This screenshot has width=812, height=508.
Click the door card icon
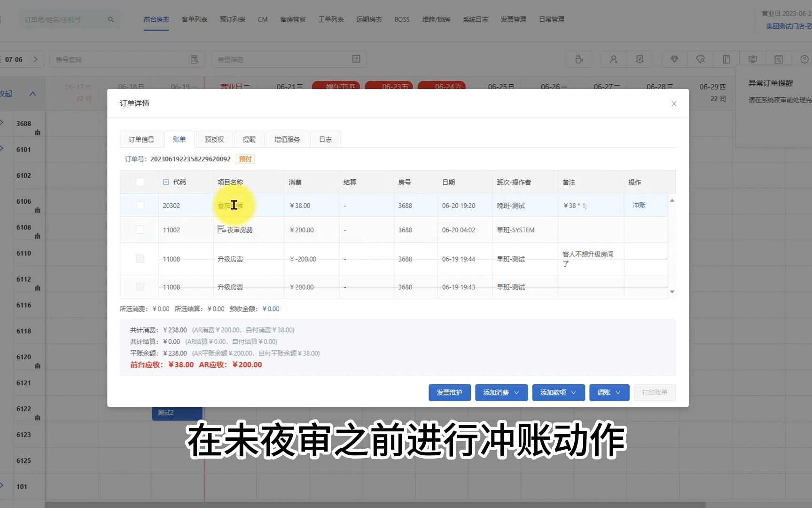[726, 59]
